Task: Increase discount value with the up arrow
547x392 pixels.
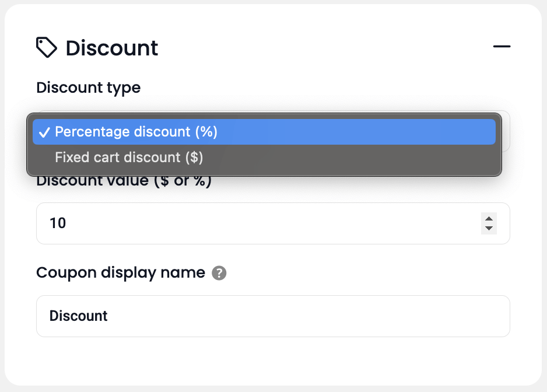Action: (x=489, y=218)
